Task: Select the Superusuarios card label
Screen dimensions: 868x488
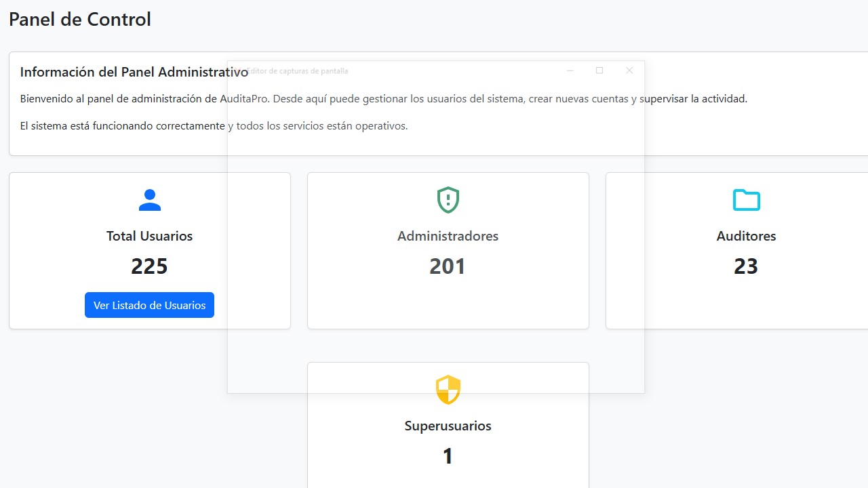Action: pyautogui.click(x=448, y=426)
